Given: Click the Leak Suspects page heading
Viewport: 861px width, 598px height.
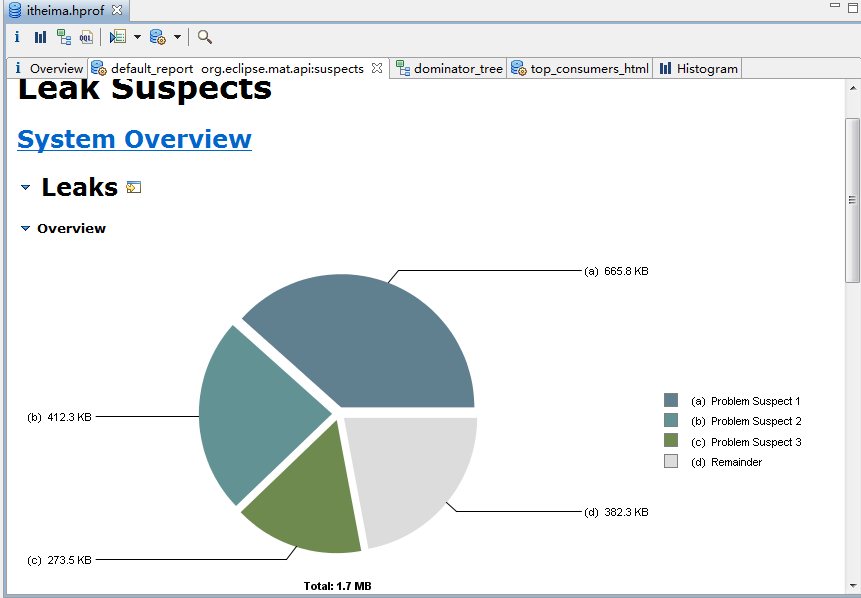Looking at the screenshot, I should (145, 90).
